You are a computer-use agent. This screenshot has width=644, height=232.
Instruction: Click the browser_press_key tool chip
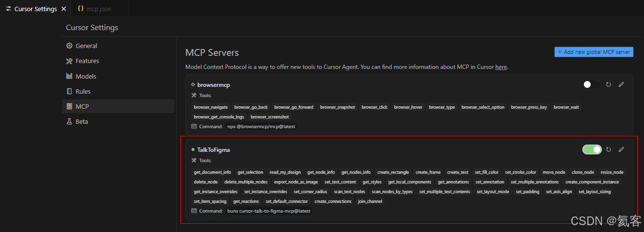pyautogui.click(x=529, y=107)
